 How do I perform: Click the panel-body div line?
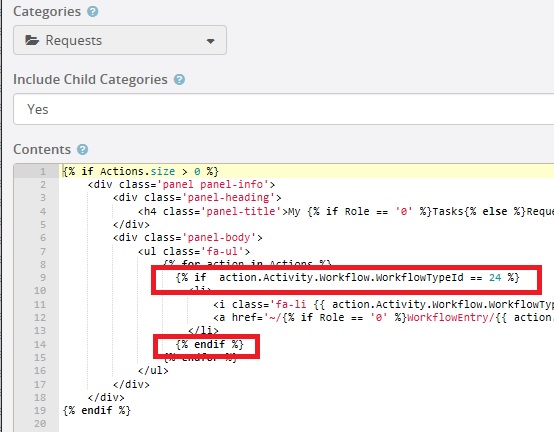coord(188,238)
